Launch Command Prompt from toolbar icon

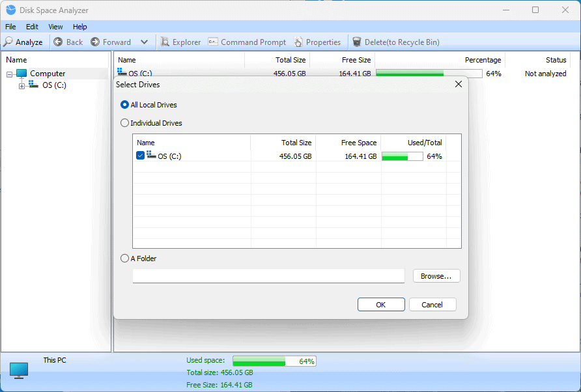click(213, 42)
